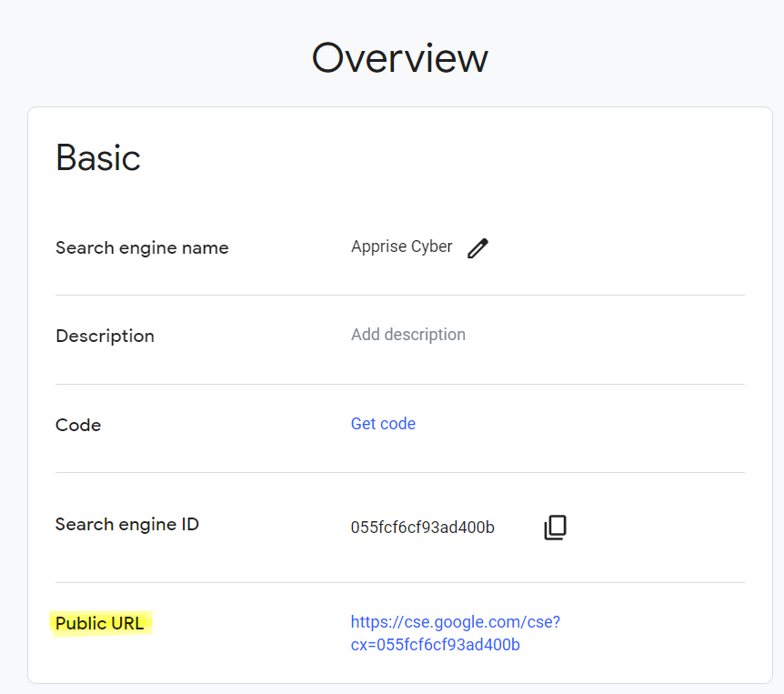Viewport: 784px width, 694px height.
Task: Click the highlighted Public URL label
Action: [100, 624]
